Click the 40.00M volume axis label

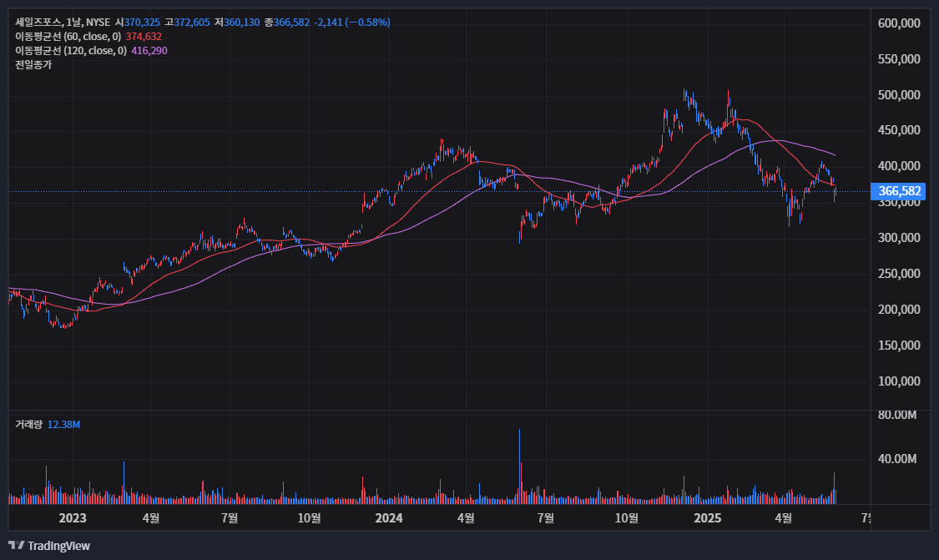[897, 459]
